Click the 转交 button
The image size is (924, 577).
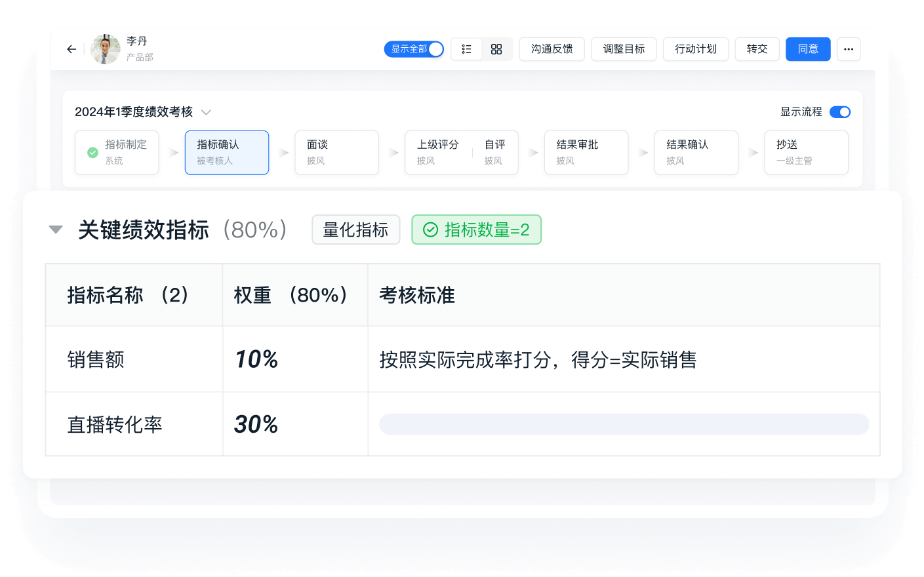[x=757, y=49]
